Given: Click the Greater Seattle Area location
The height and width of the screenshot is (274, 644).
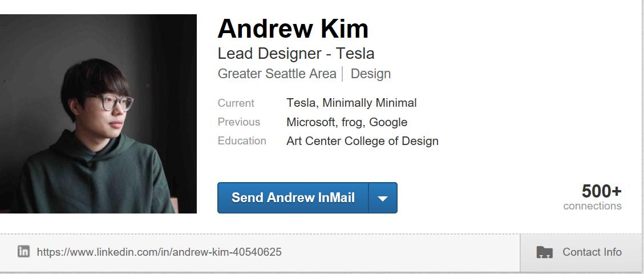Looking at the screenshot, I should click(x=277, y=74).
